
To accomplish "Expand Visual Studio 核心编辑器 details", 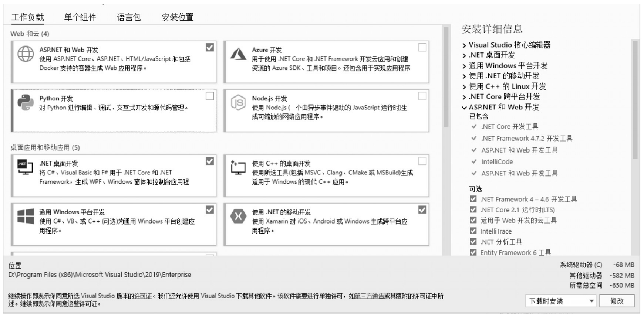I will tap(464, 45).
